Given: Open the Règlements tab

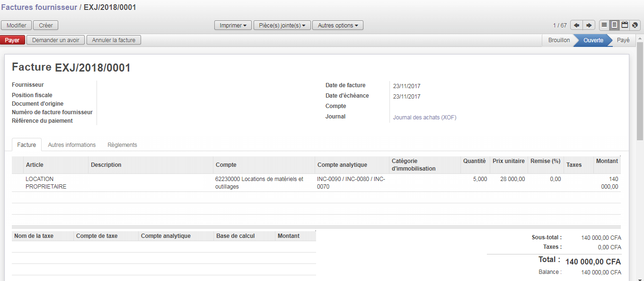Looking at the screenshot, I should point(122,145).
